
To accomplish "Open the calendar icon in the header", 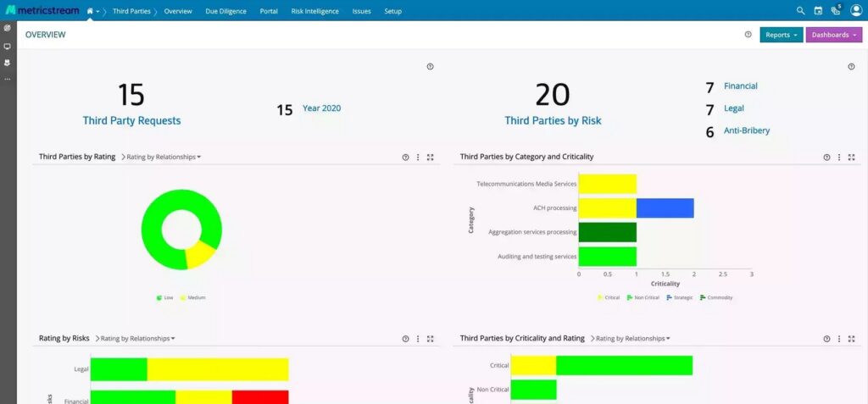I will coord(818,10).
